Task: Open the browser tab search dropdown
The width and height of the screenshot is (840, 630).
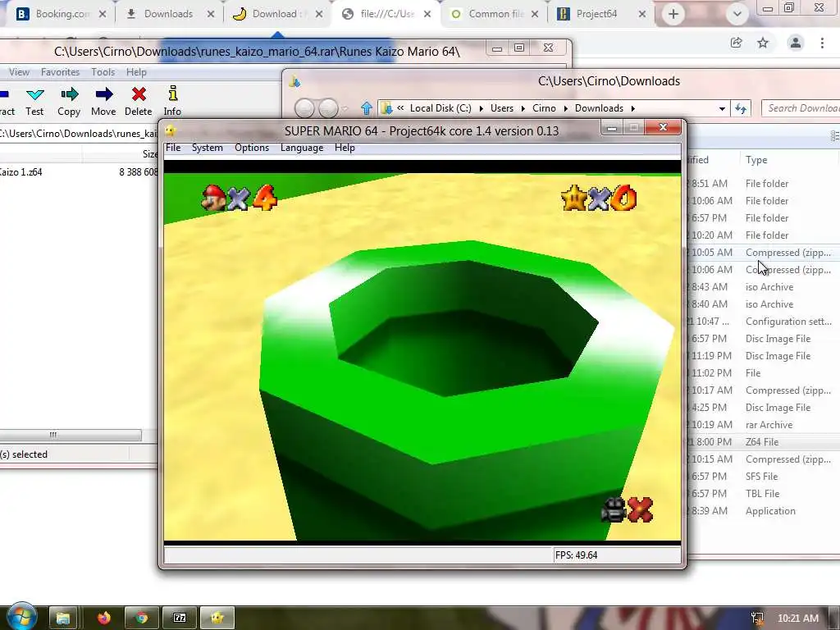Action: coord(737,14)
